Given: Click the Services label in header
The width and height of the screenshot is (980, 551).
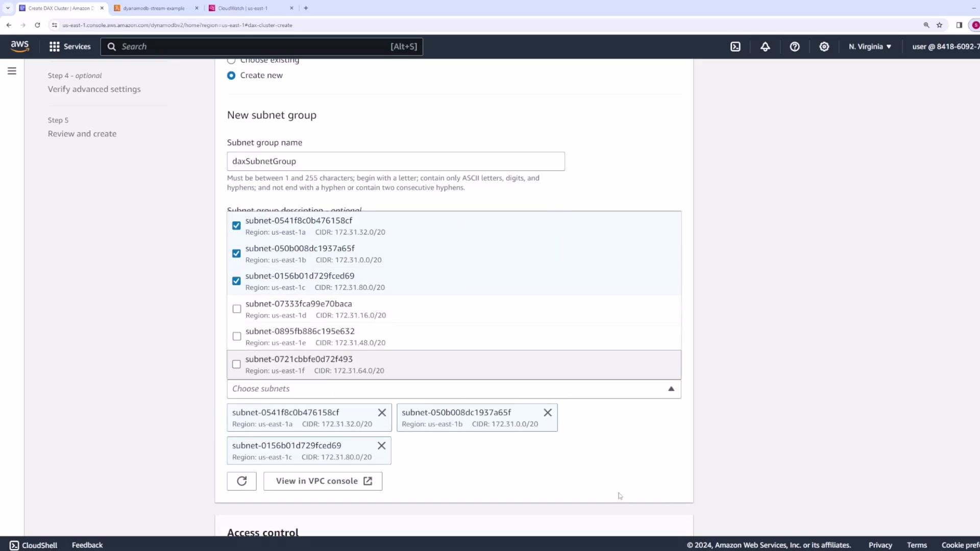Looking at the screenshot, I should tap(77, 46).
